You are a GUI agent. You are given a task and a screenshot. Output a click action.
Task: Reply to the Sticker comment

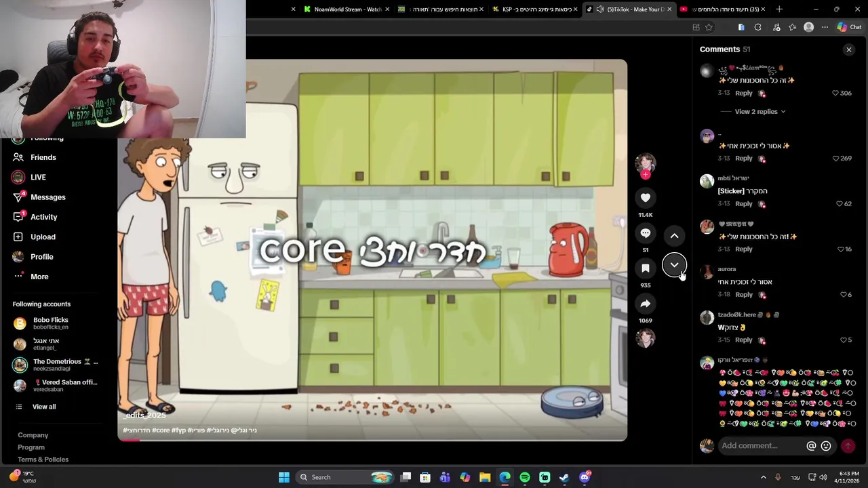tap(744, 203)
